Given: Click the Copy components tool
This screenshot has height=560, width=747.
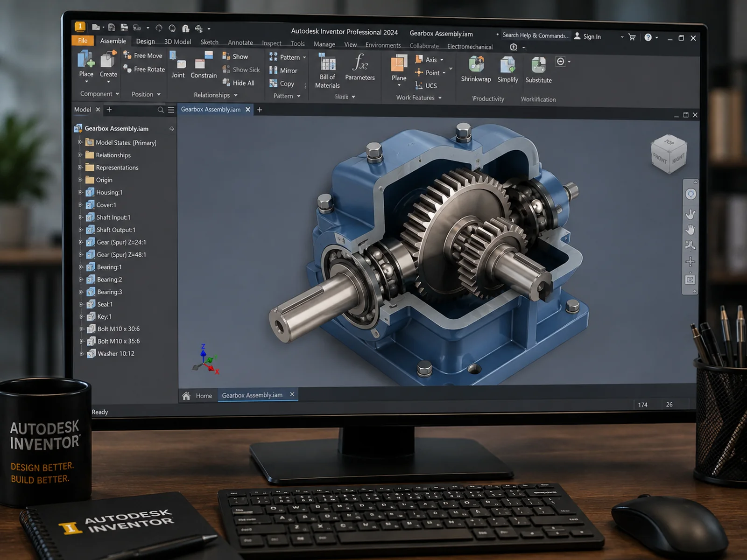Looking at the screenshot, I should coord(282,84).
